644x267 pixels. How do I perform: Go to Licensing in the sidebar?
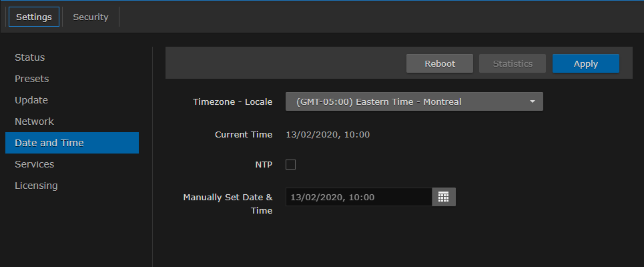pyautogui.click(x=36, y=186)
